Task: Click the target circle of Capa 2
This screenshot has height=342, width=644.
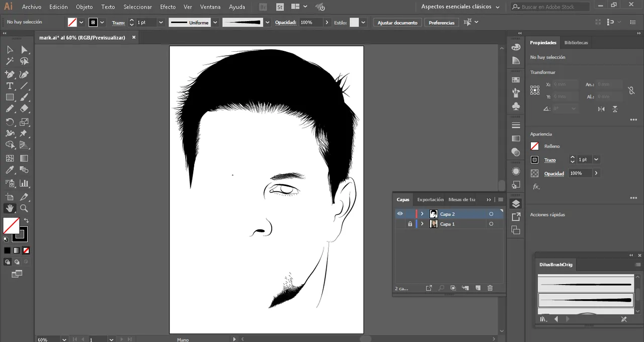Action: [491, 214]
